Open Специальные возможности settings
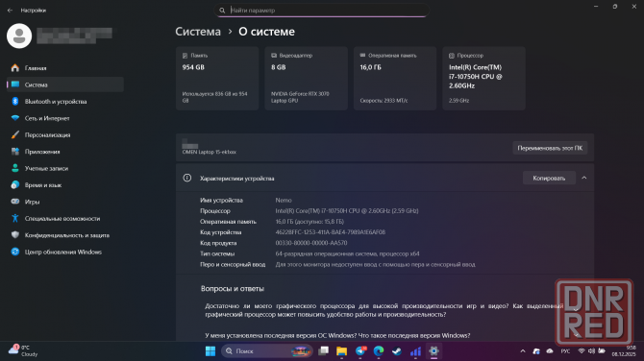Screen dimensions: 644x361 (x=65, y=219)
